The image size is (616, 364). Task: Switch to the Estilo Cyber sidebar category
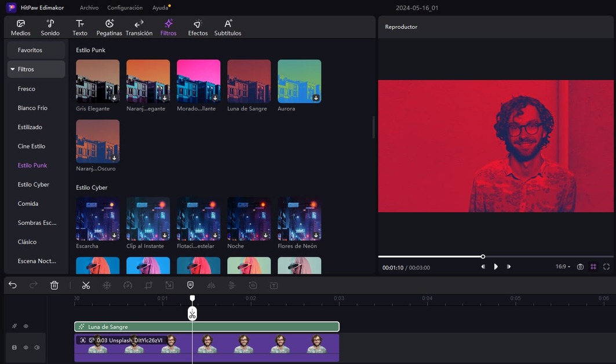point(32,184)
